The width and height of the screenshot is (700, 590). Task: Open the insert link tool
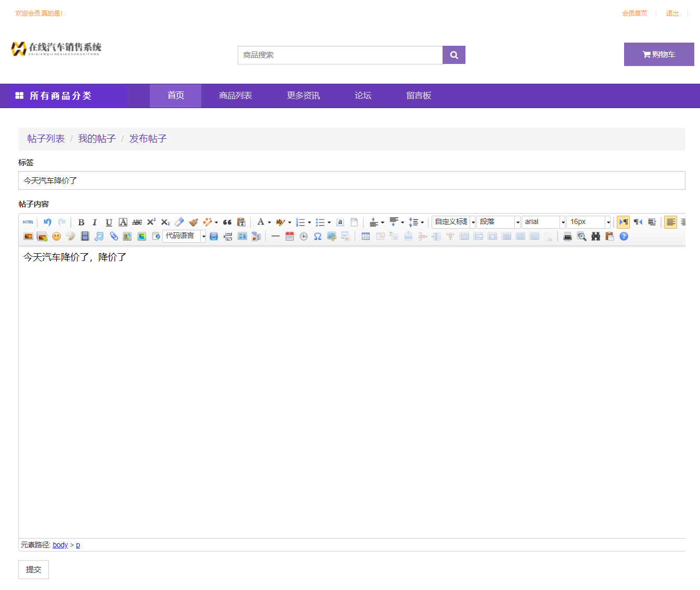pos(113,237)
